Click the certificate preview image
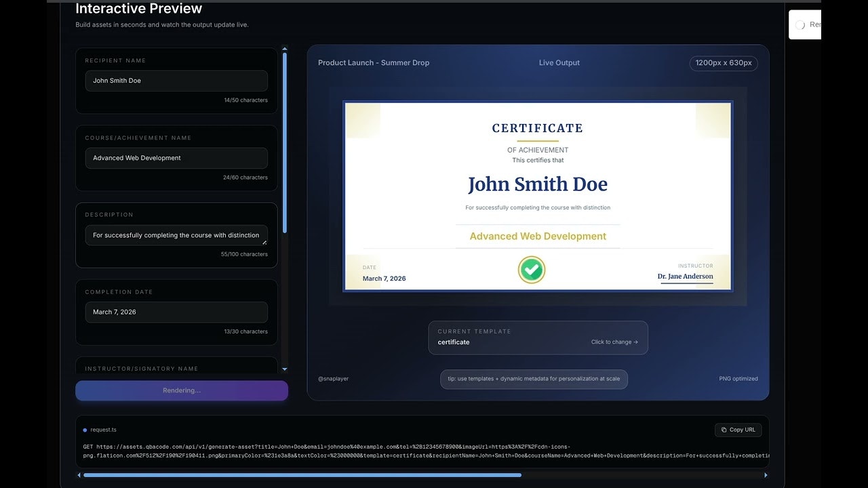This screenshot has width=868, height=488. tap(538, 196)
